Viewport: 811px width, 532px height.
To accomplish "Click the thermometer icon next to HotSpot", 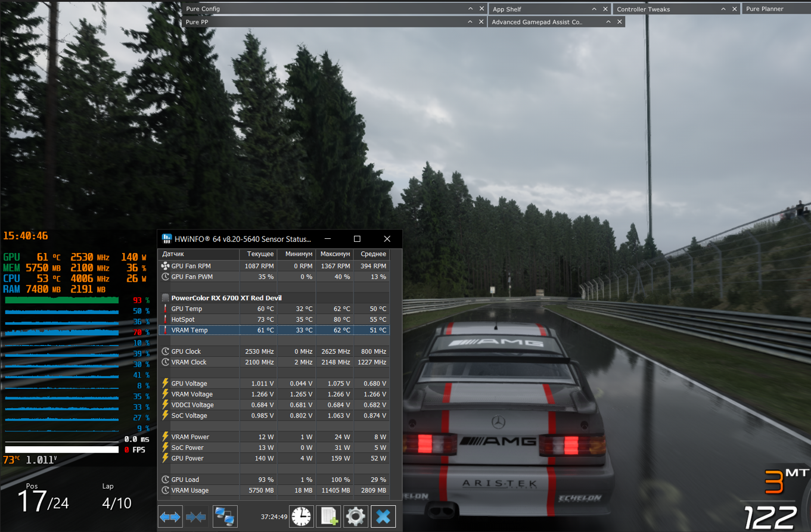I will pyautogui.click(x=165, y=319).
